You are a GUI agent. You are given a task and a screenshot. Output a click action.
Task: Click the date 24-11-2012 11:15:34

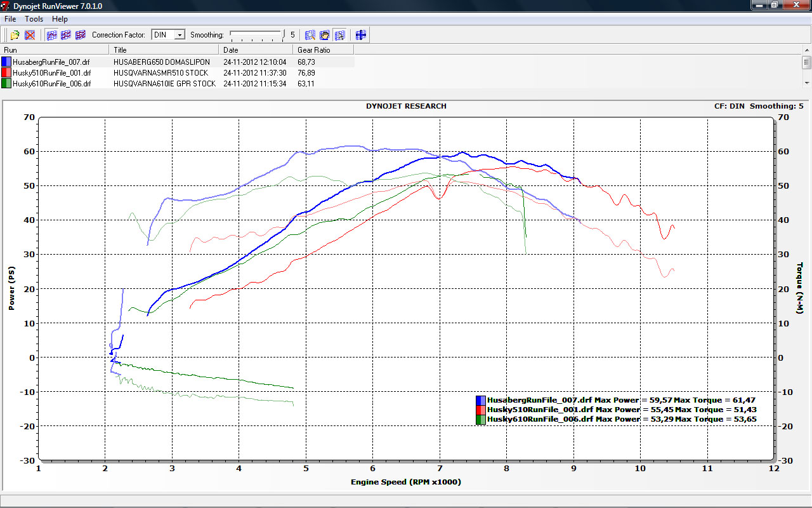(x=255, y=83)
